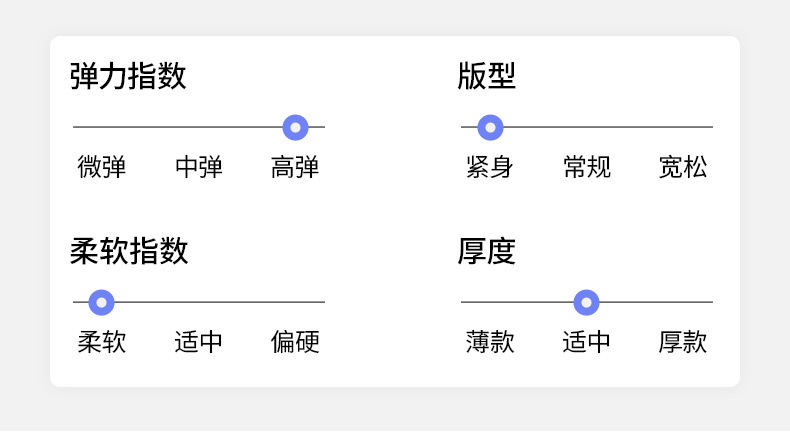Viewport: 790px width, 432px height.
Task: Click the 柔软指数 slider handle
Action: 101,302
